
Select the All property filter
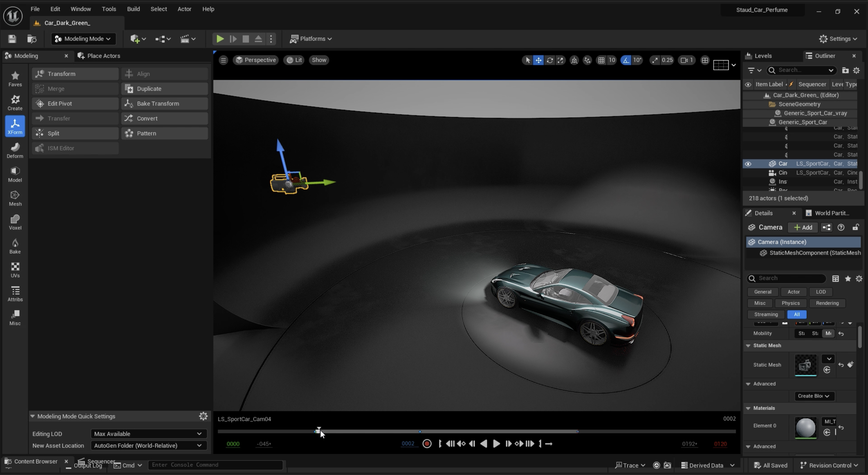[796, 314]
